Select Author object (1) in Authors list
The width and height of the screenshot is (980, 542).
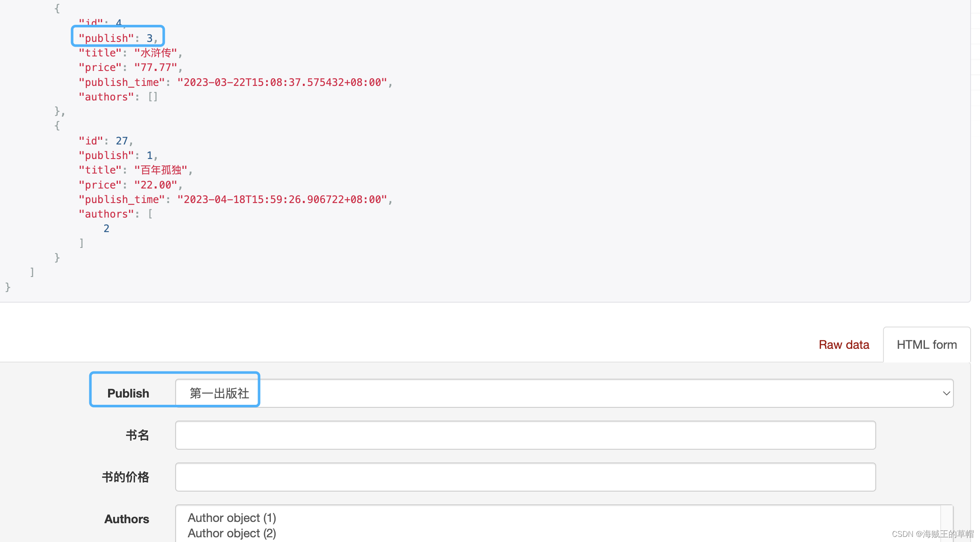click(232, 518)
